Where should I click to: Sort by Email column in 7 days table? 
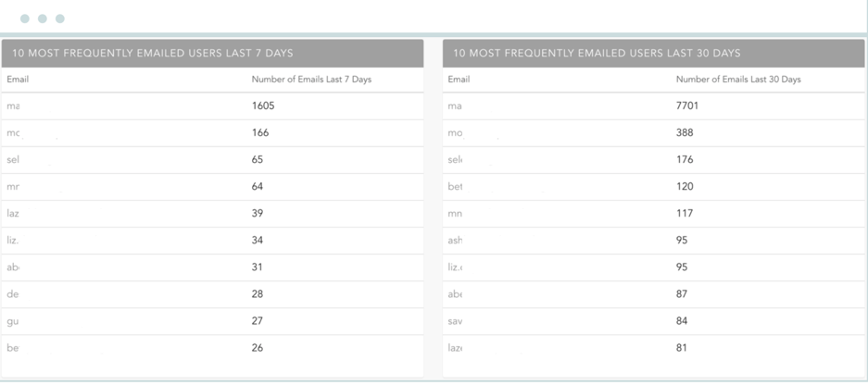pos(18,79)
